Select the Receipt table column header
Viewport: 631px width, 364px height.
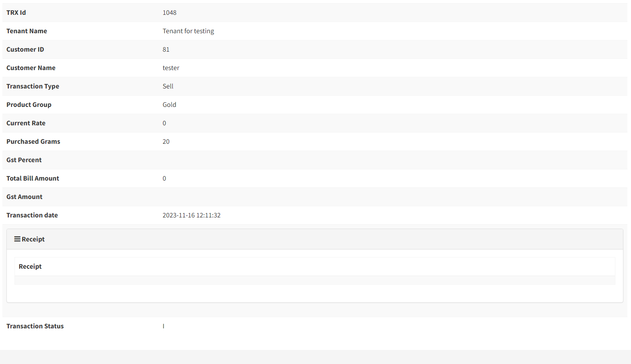(x=30, y=267)
